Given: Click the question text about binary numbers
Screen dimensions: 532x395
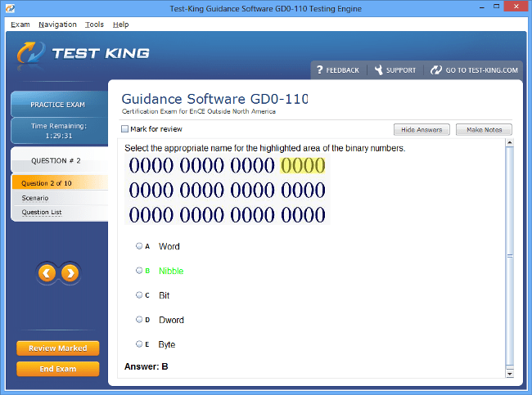Looking at the screenshot, I should tap(264, 148).
